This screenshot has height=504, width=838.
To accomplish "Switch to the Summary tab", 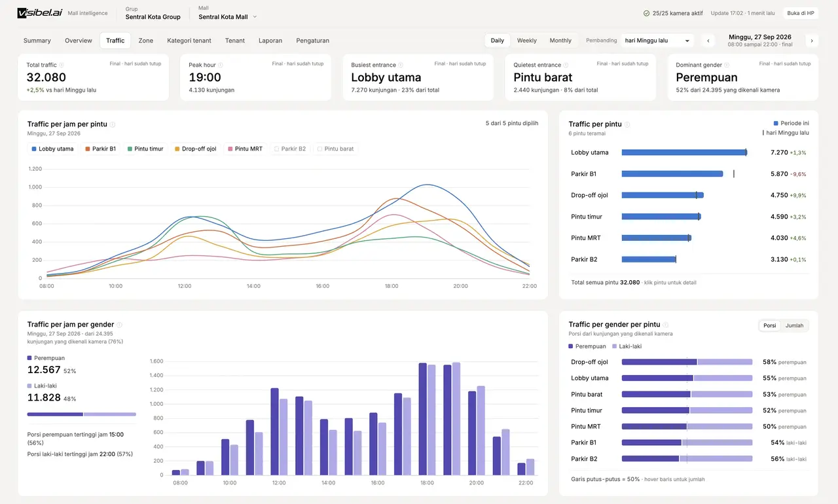I will point(37,41).
